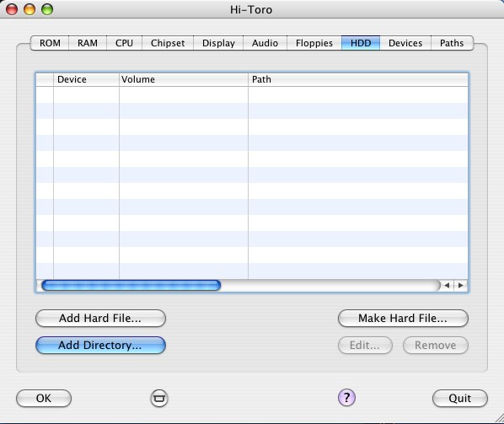Screen dimensions: 504x424
Task: Switch to the Paths tab
Action: pyautogui.click(x=452, y=43)
